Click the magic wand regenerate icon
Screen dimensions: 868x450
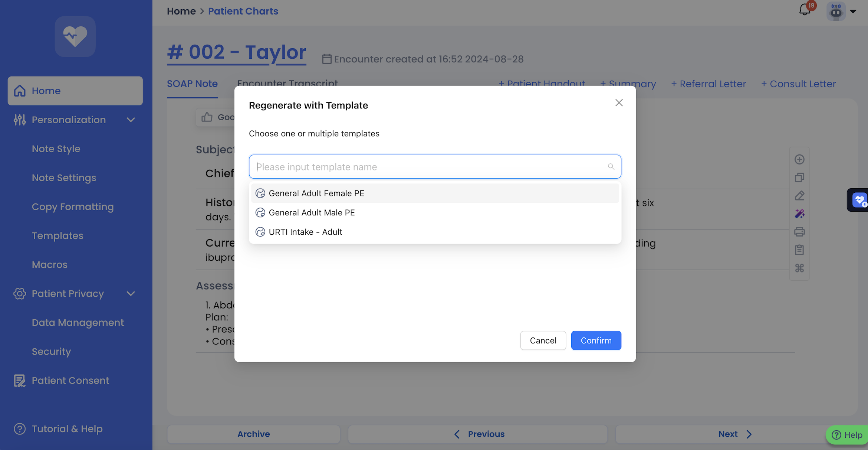[799, 214]
